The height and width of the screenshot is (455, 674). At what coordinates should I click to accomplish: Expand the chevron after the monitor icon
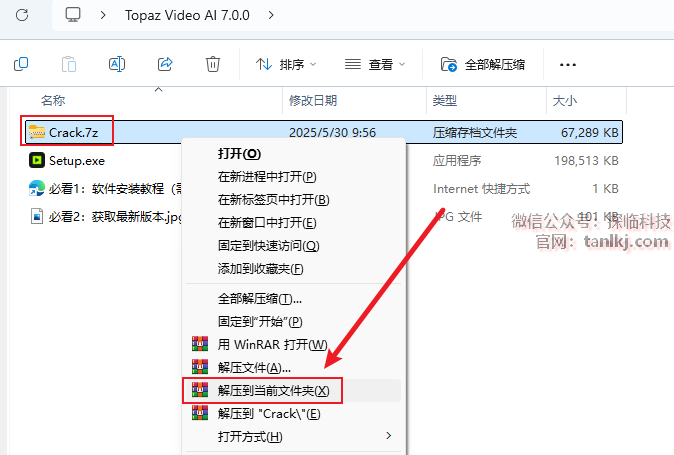103,15
